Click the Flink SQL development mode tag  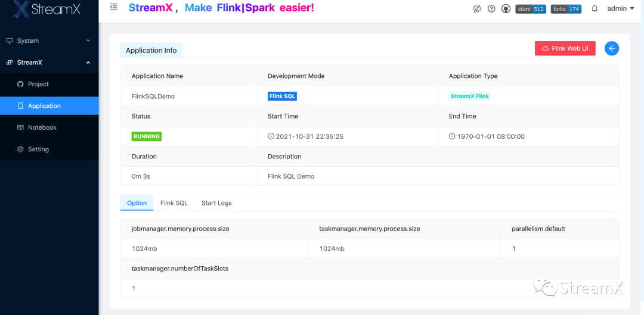(x=282, y=96)
